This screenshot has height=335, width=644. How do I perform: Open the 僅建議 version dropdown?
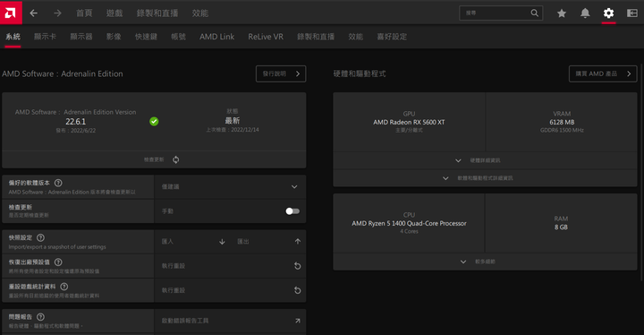coord(230,187)
